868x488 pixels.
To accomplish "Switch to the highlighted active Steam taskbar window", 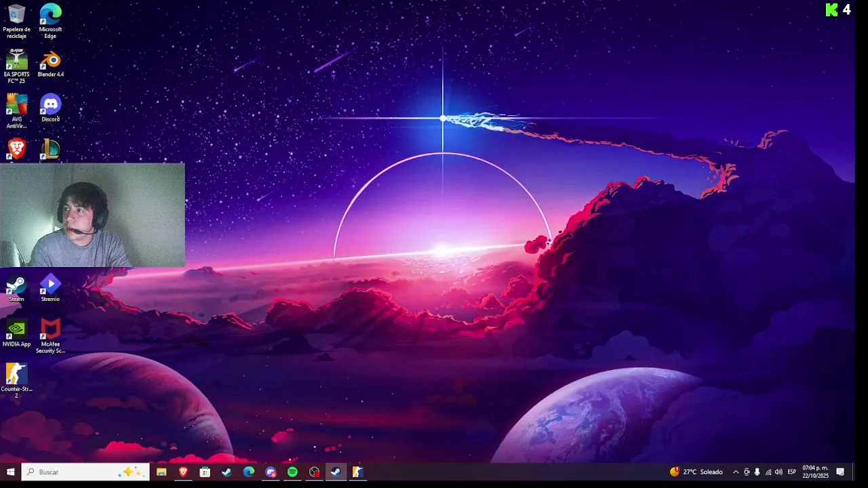I will [336, 472].
